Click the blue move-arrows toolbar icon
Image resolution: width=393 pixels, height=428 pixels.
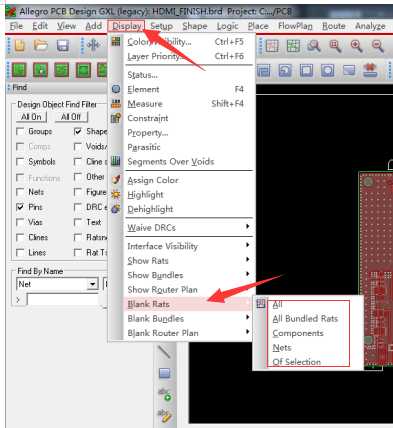pos(93,45)
